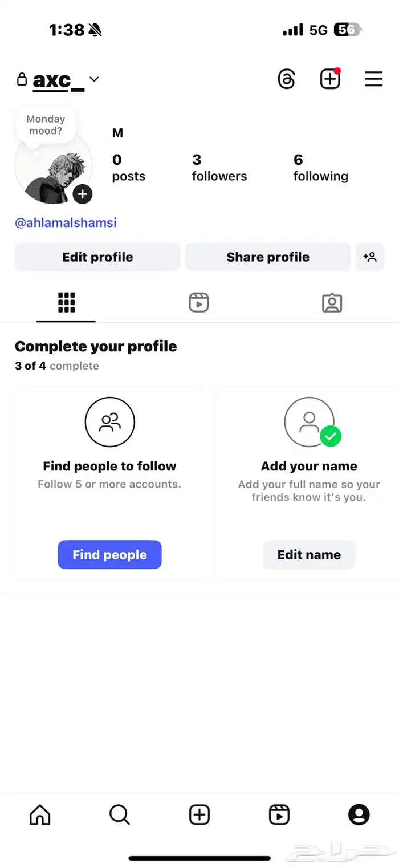Open the hamburger menu
This screenshot has width=399, height=868.
[x=373, y=79]
